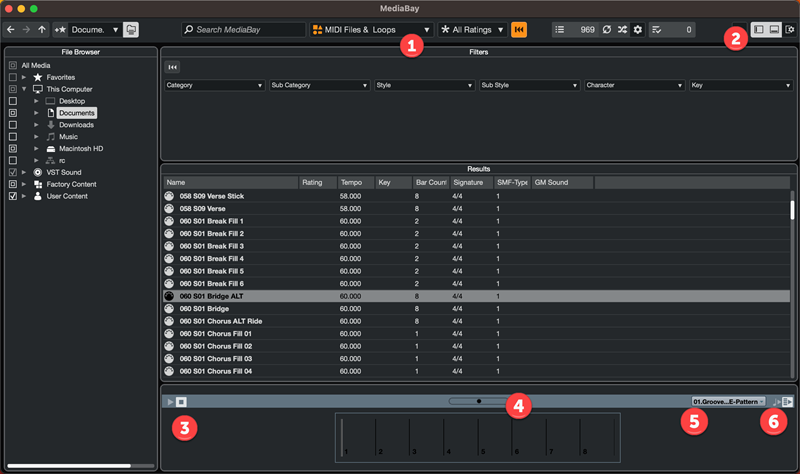Click the File Browser horizontal scrollbar

tap(69, 465)
